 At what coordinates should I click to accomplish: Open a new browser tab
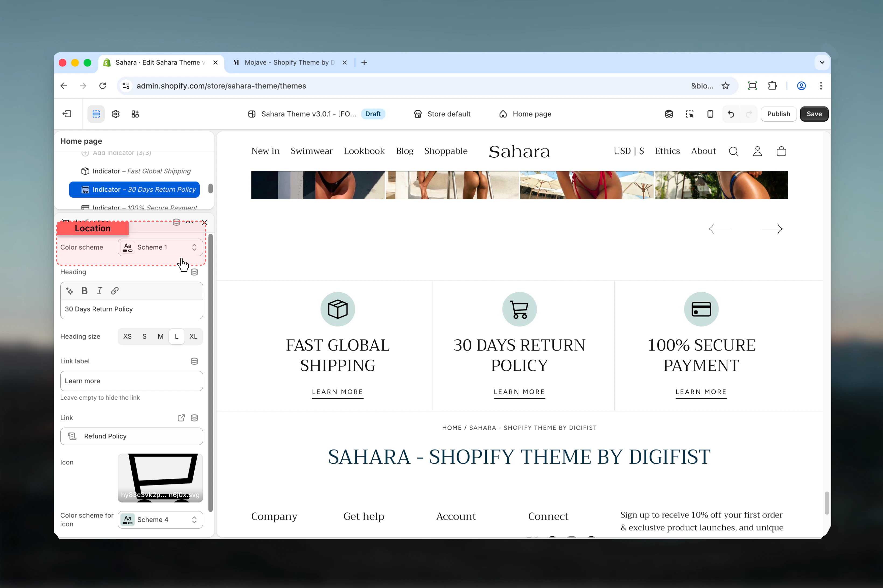pyautogui.click(x=364, y=63)
